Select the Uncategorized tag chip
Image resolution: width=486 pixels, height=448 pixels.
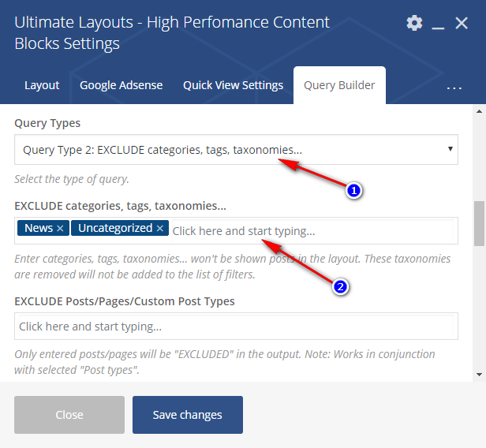tap(114, 229)
